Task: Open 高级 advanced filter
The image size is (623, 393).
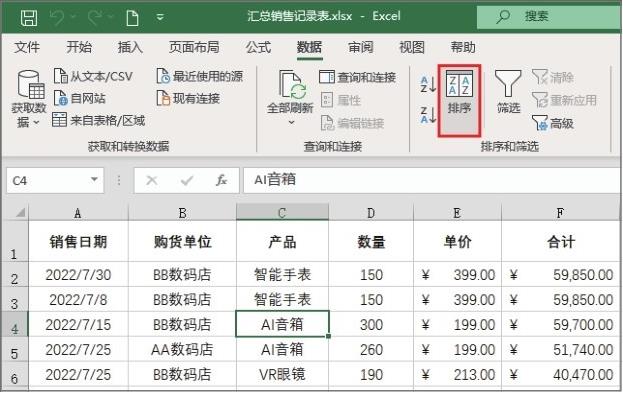Action: pyautogui.click(x=553, y=123)
